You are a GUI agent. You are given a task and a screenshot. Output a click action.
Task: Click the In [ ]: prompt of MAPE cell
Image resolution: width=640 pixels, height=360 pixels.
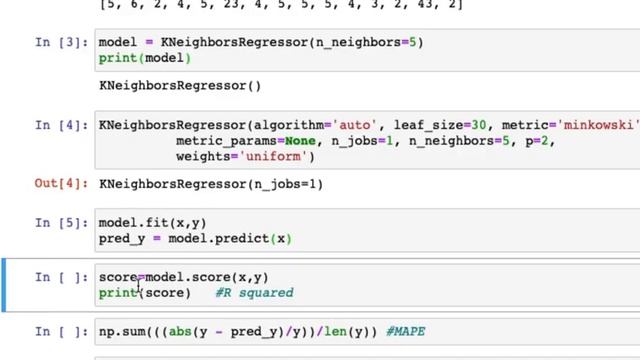pos(62,331)
